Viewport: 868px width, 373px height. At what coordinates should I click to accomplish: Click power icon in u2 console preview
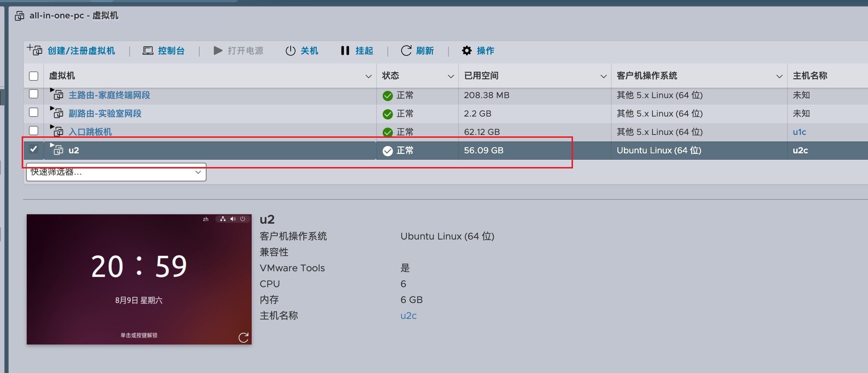coord(243,219)
